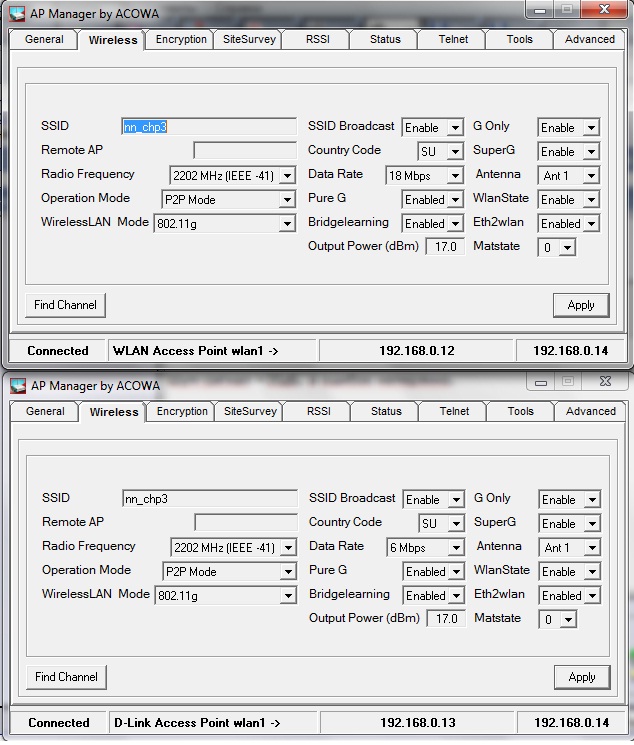
Task: Expand Radio Frequency dropdown in bottom window
Action: (233, 547)
